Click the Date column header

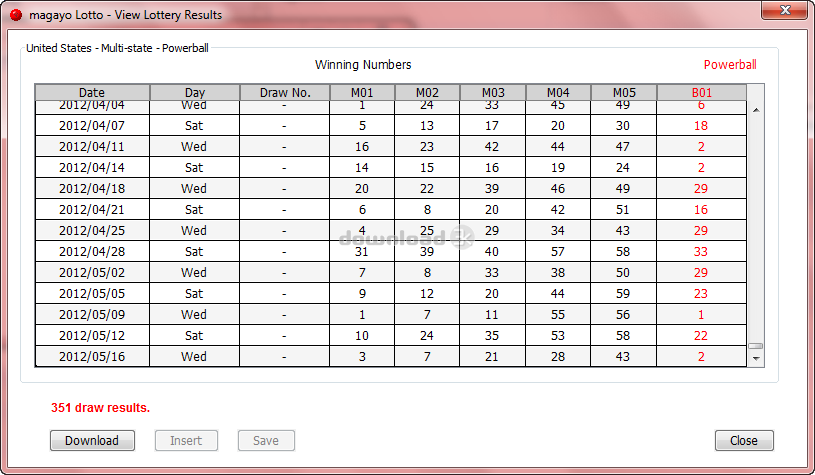tap(92, 93)
